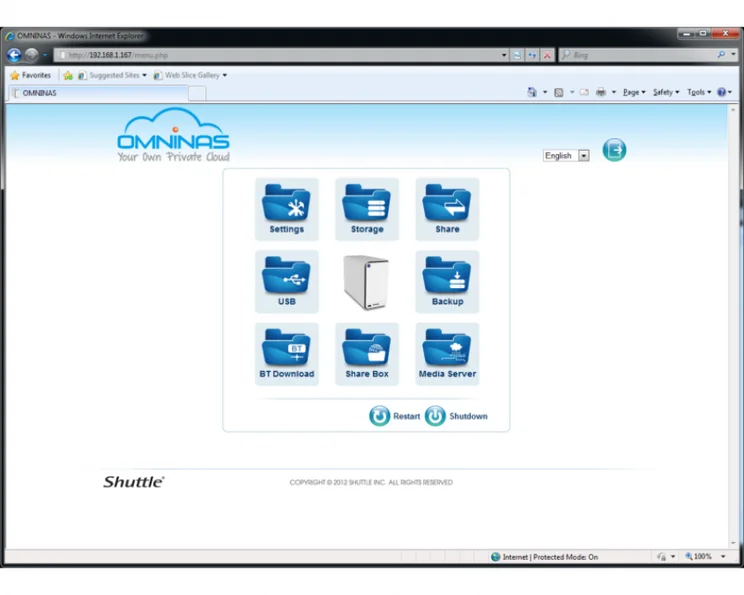Click the copyright Shuttle Inc text

pyautogui.click(x=371, y=482)
